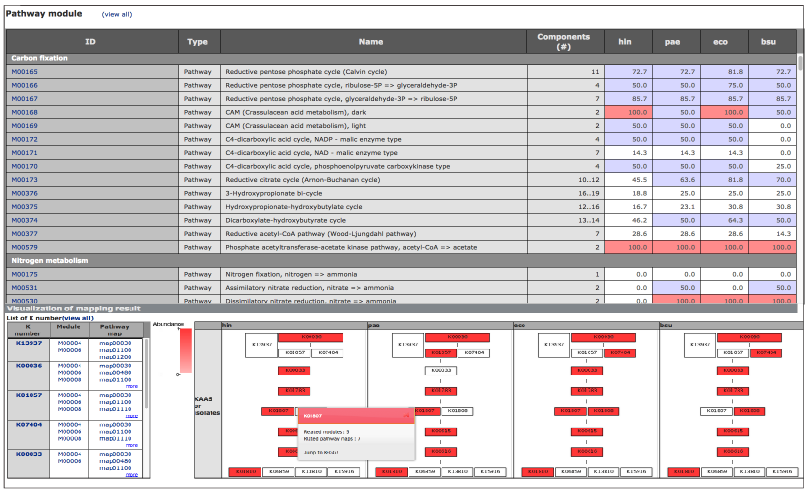809x491 pixels.
Task: Open K number K01057 in the list
Action: [x=29, y=395]
